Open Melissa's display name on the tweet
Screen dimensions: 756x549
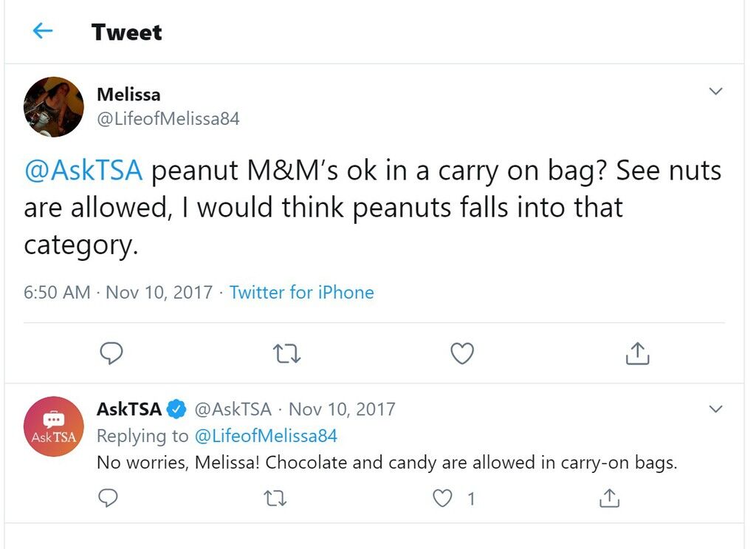coord(128,95)
